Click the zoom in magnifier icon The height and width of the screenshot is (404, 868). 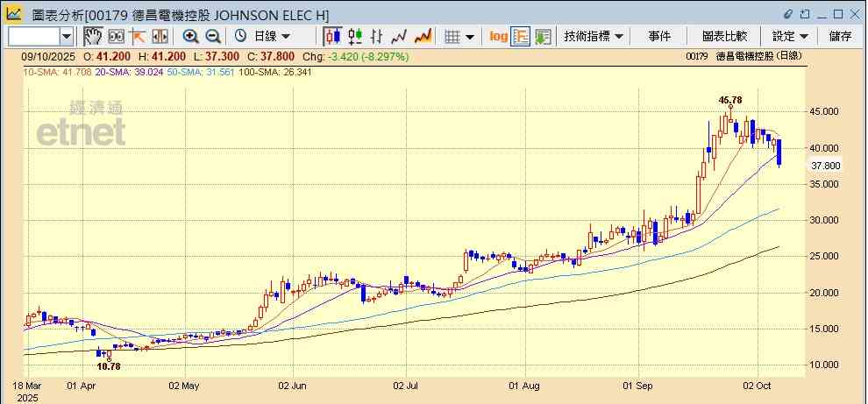pyautogui.click(x=190, y=36)
